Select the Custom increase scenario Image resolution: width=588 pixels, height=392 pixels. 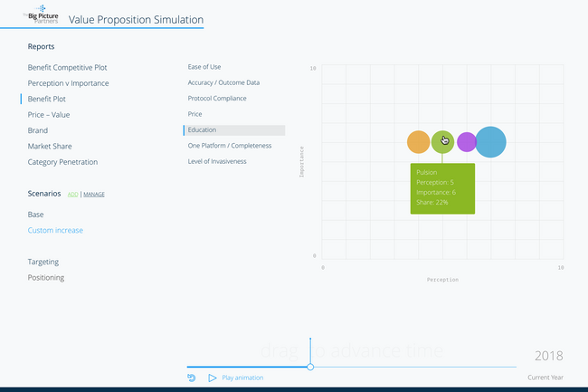(55, 230)
